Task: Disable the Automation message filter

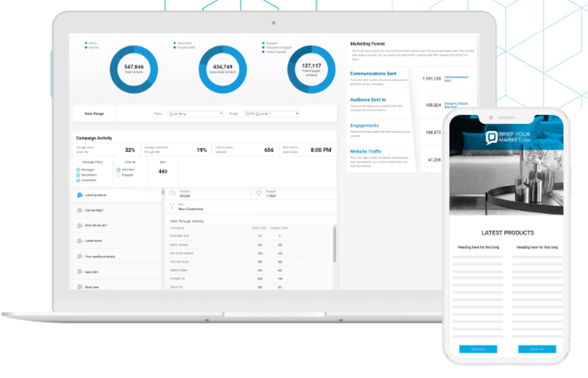Action: [x=78, y=180]
